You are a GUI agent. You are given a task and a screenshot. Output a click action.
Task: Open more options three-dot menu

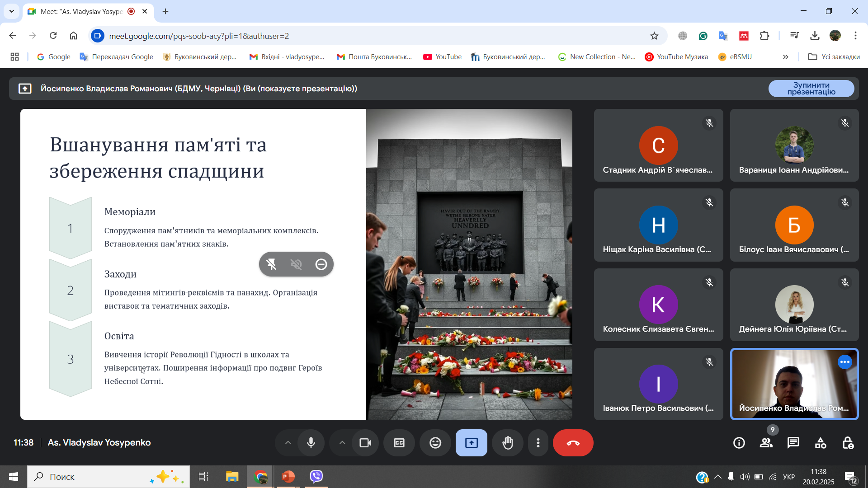click(x=538, y=443)
